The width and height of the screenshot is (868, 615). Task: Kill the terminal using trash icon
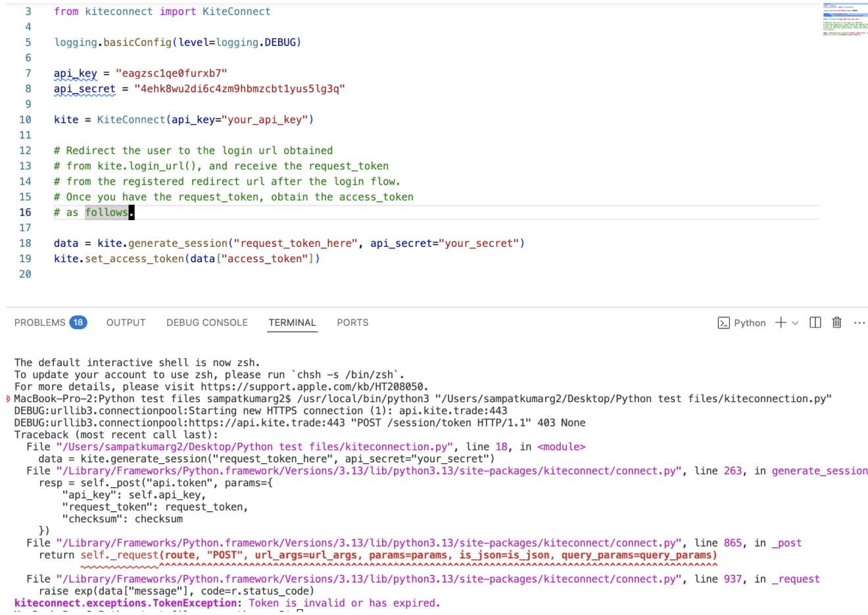click(837, 323)
